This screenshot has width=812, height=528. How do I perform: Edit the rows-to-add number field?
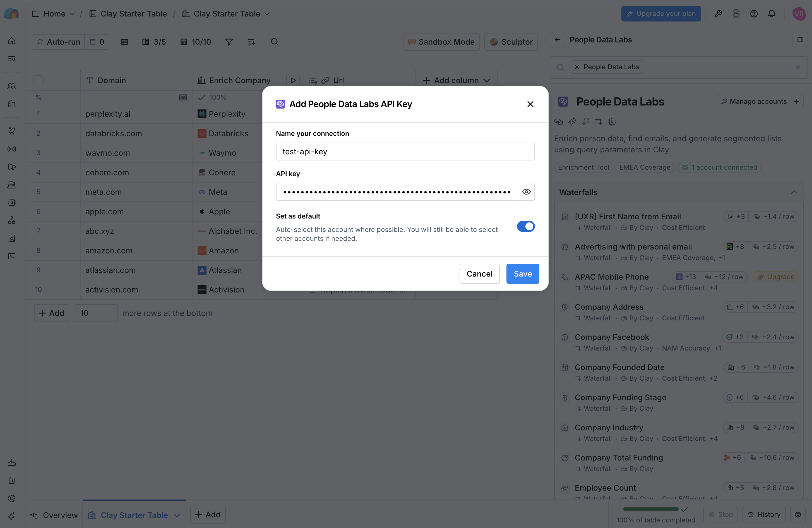pos(95,313)
